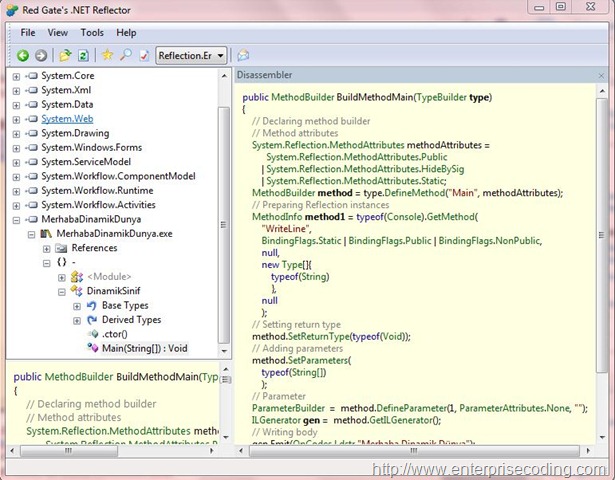Click the Disassembler scroll up arrow
The width and height of the screenshot is (615, 480).
[x=602, y=91]
